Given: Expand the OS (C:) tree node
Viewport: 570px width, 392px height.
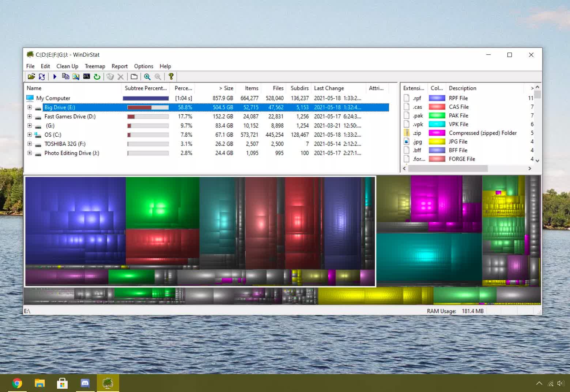Looking at the screenshot, I should (30, 135).
